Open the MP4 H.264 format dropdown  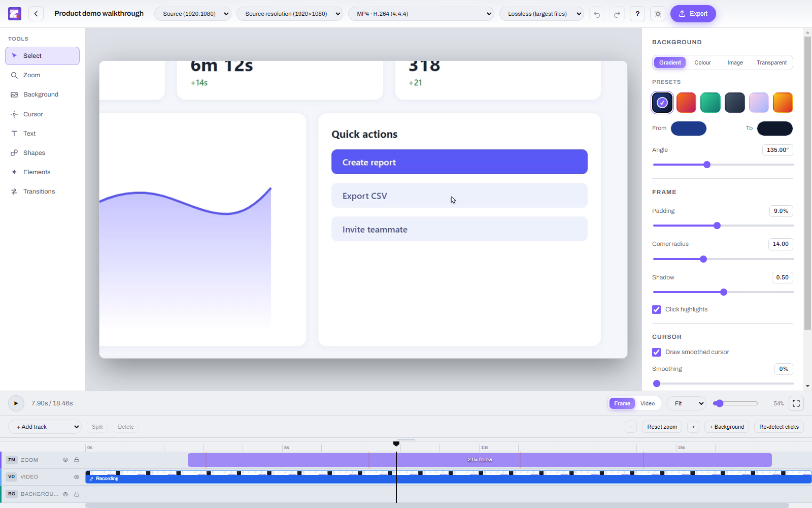click(x=421, y=14)
